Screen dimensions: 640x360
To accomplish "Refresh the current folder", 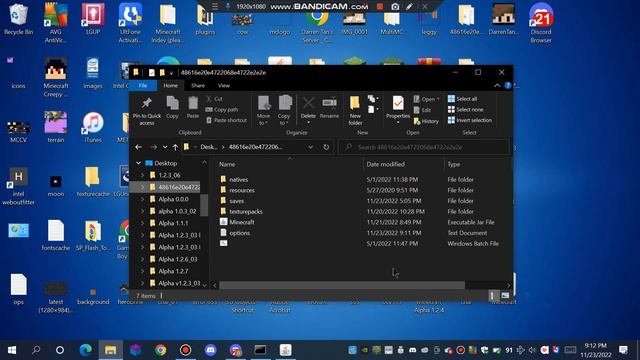I will tap(326, 147).
